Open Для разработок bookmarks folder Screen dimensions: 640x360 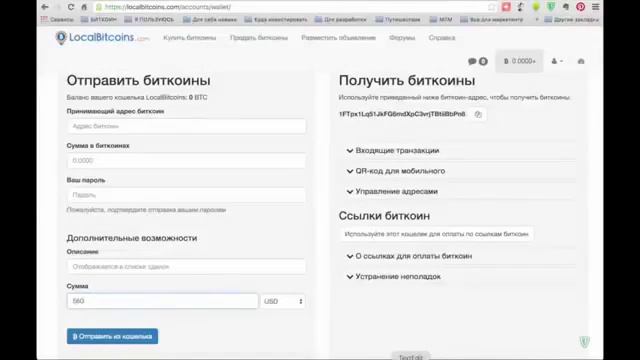click(x=341, y=19)
